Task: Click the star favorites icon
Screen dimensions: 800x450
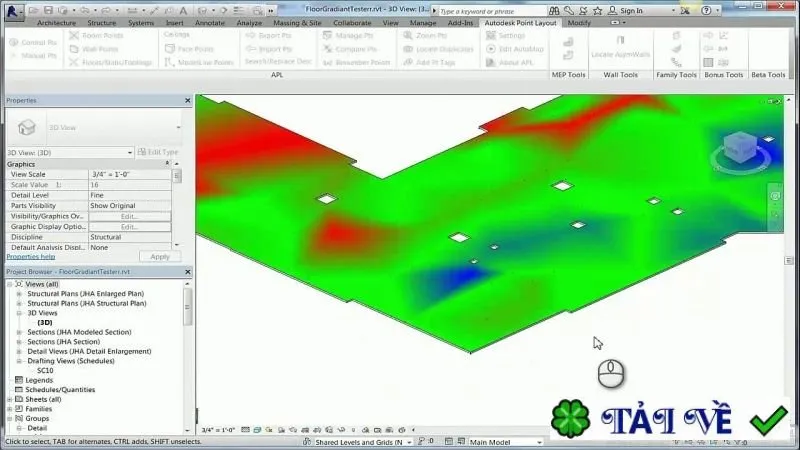Action: [x=597, y=10]
